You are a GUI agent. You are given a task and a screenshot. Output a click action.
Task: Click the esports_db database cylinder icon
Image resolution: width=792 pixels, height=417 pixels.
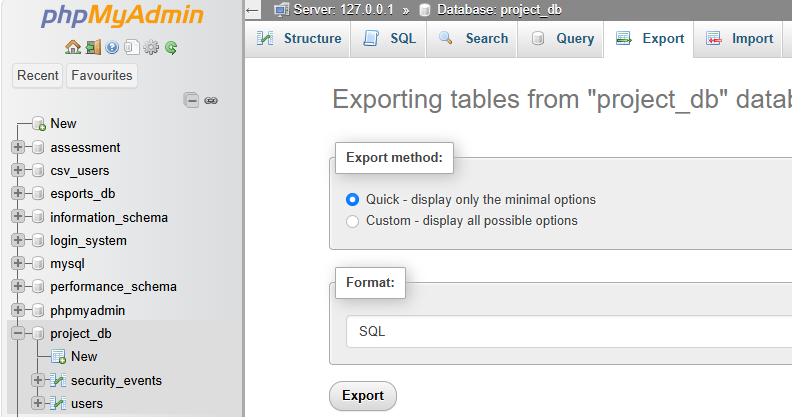click(x=38, y=193)
